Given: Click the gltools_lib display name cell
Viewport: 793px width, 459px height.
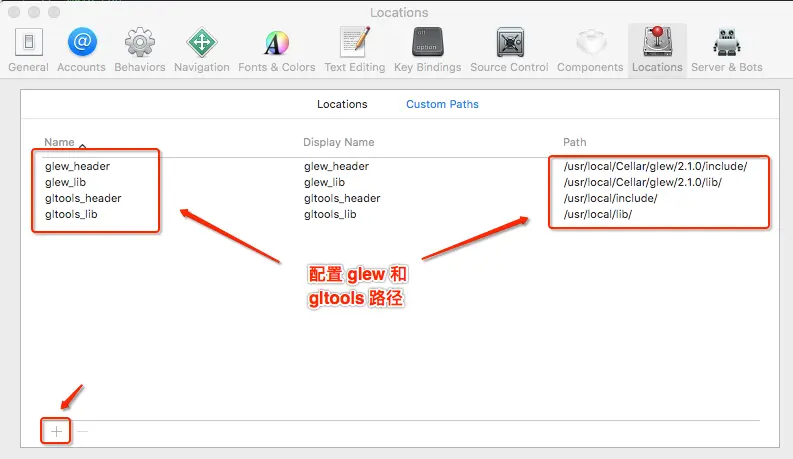Looking at the screenshot, I should (x=330, y=214).
